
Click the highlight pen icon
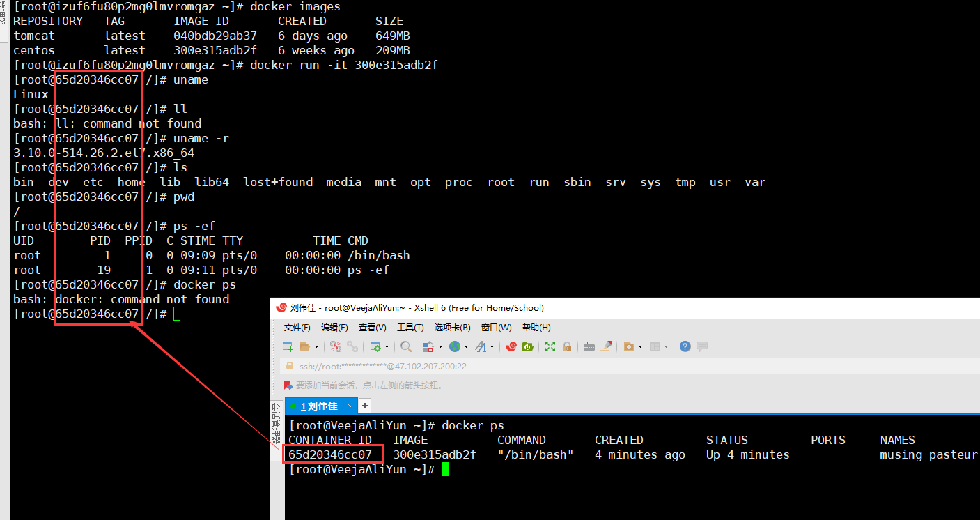606,346
